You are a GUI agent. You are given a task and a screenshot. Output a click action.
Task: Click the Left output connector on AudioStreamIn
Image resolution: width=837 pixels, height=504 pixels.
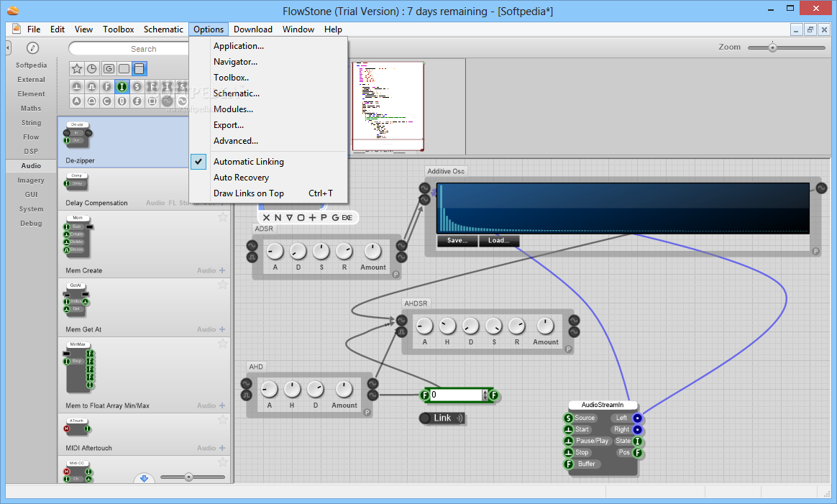(x=637, y=418)
